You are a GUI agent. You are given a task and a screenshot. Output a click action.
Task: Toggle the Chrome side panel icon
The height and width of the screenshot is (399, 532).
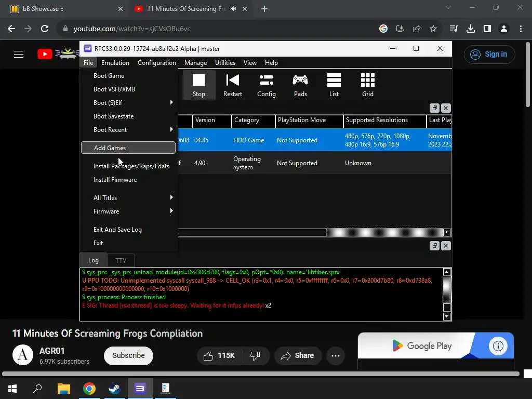pyautogui.click(x=487, y=29)
